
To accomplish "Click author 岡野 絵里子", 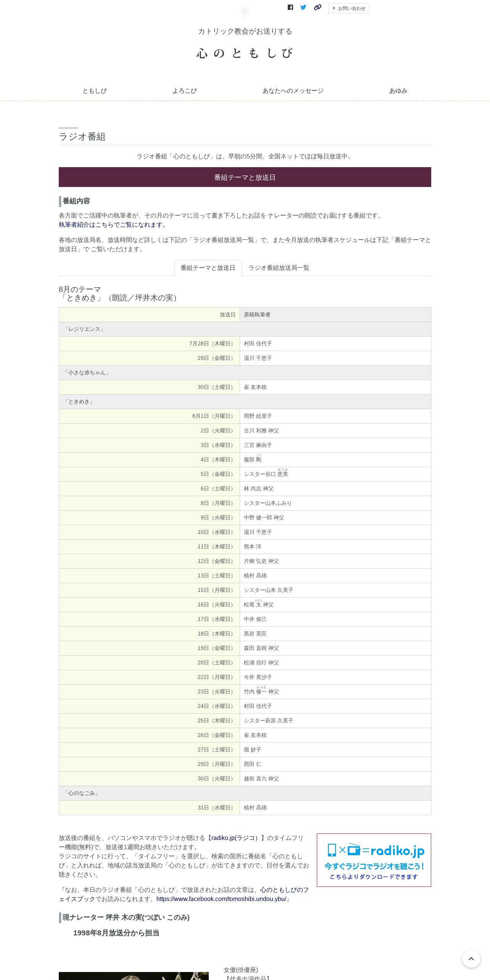I will point(258,416).
